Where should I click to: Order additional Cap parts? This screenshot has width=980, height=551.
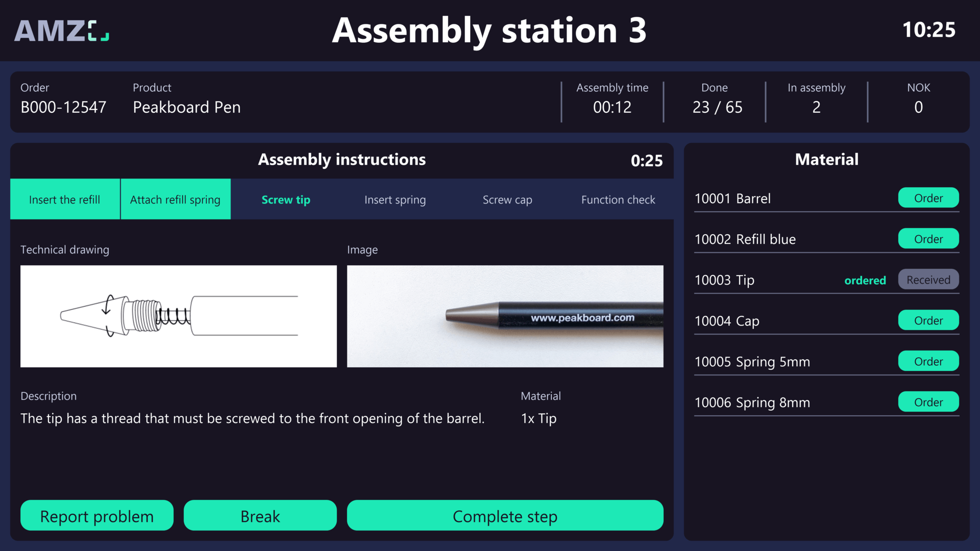[x=928, y=320]
